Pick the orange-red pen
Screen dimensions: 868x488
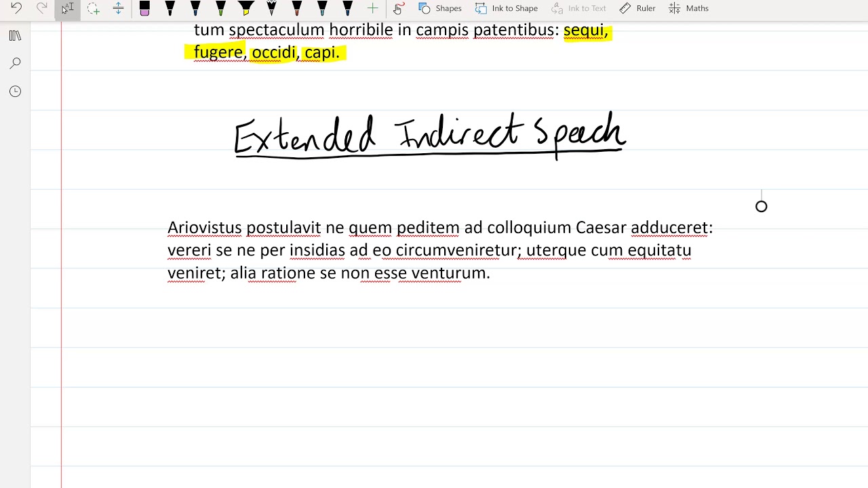pos(296,8)
